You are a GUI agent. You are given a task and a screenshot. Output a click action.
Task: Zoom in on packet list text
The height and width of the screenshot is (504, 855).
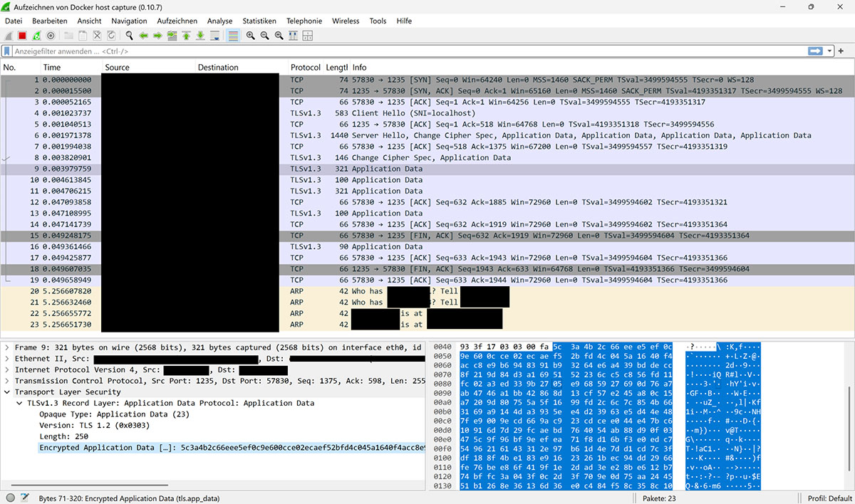pos(250,36)
